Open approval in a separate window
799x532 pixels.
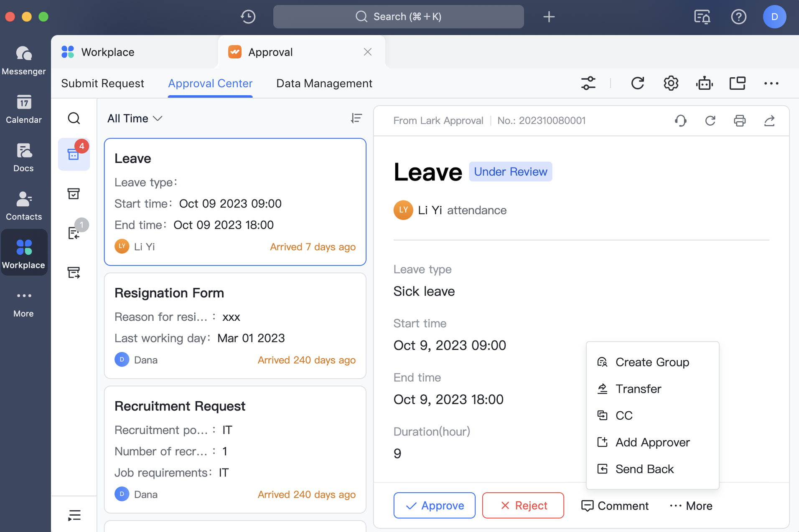point(737,83)
